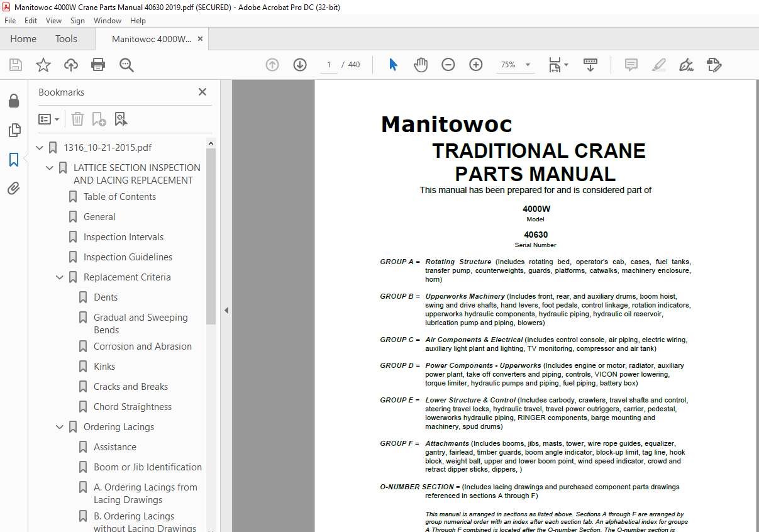Open page thumbnails panel in sidebar
759x532 pixels.
14,130
